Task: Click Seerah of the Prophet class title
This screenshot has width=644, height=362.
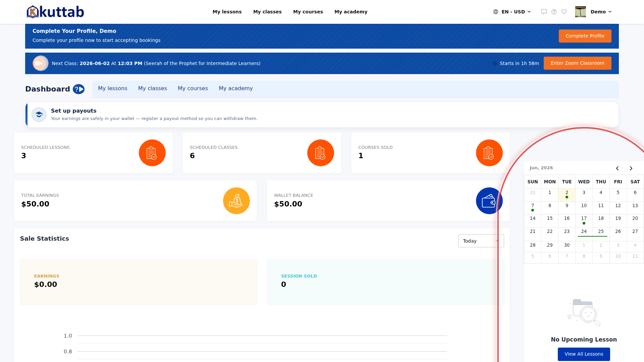Action: click(x=202, y=63)
